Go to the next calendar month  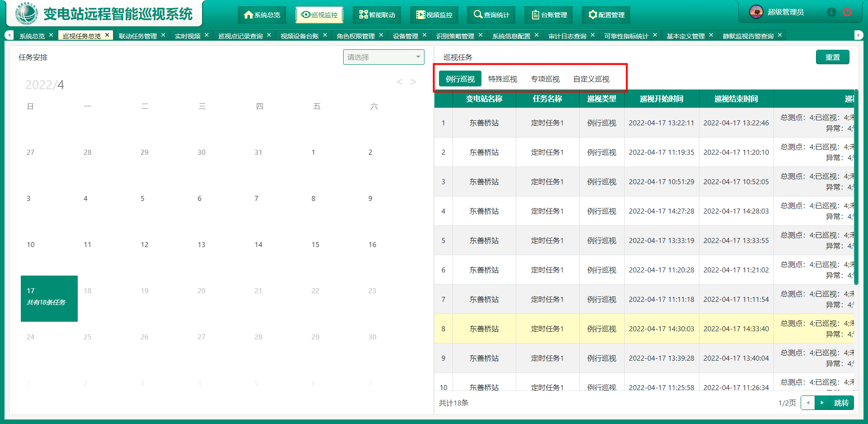tap(413, 82)
